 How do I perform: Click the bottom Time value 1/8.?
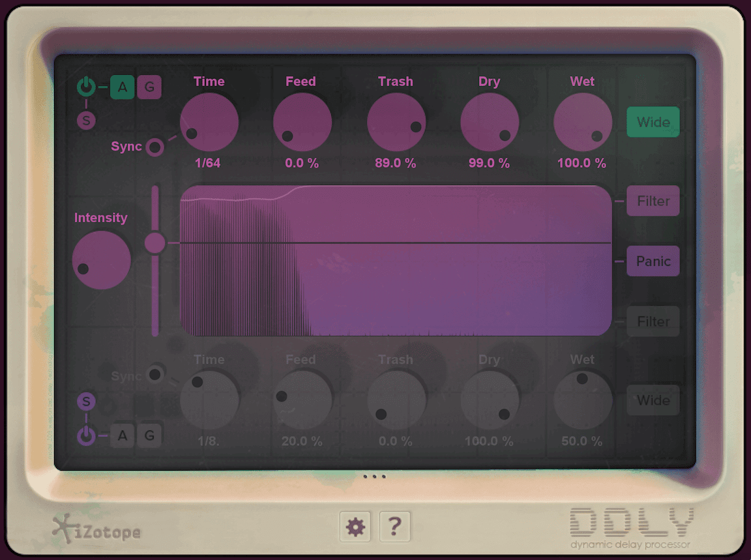tap(209, 441)
